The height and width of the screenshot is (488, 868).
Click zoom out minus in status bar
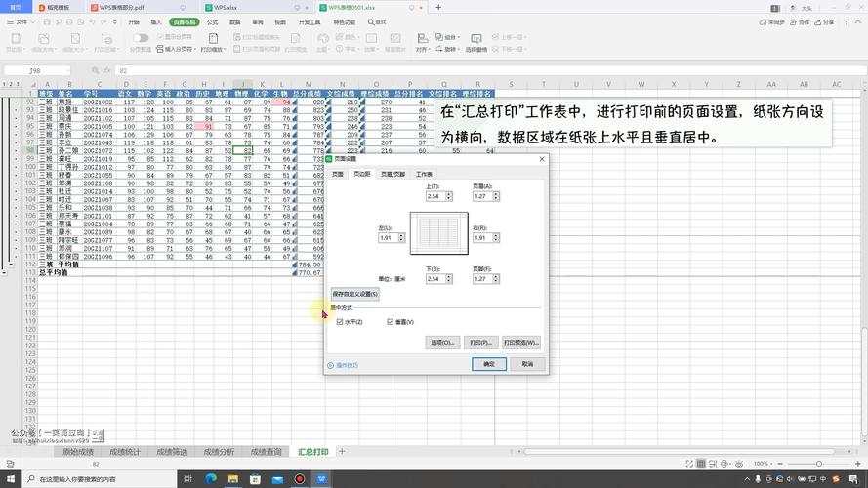(x=780, y=464)
